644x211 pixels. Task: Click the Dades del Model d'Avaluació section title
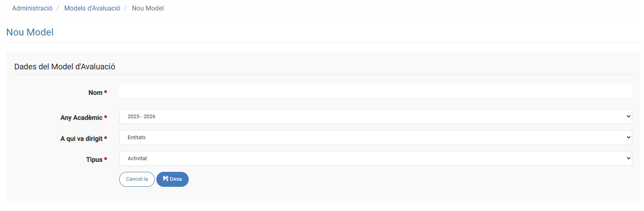point(65,67)
